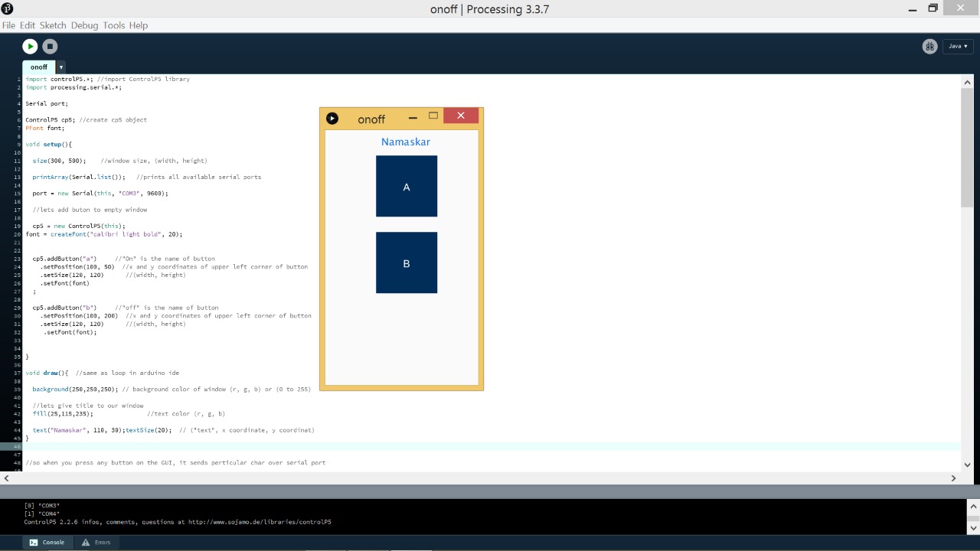Click the onoff window's Processing icon
Image resolution: width=980 pixels, height=551 pixels.
[x=332, y=119]
